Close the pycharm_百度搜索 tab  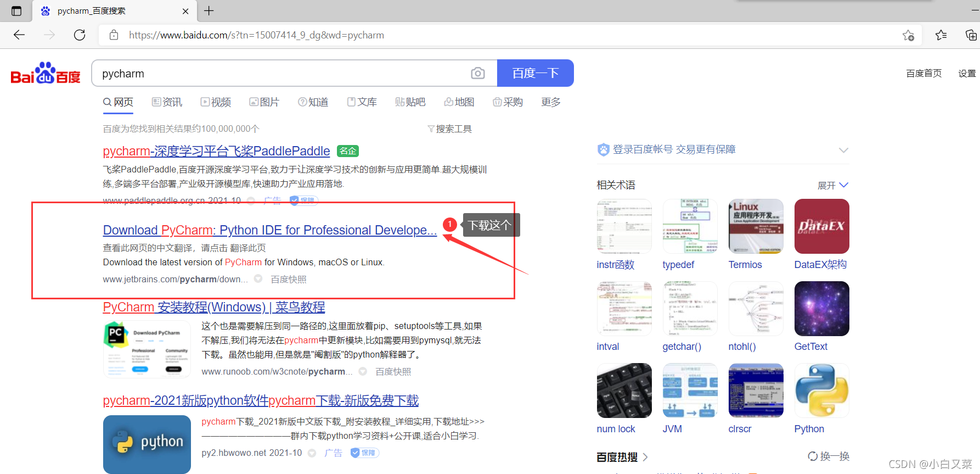tap(185, 11)
